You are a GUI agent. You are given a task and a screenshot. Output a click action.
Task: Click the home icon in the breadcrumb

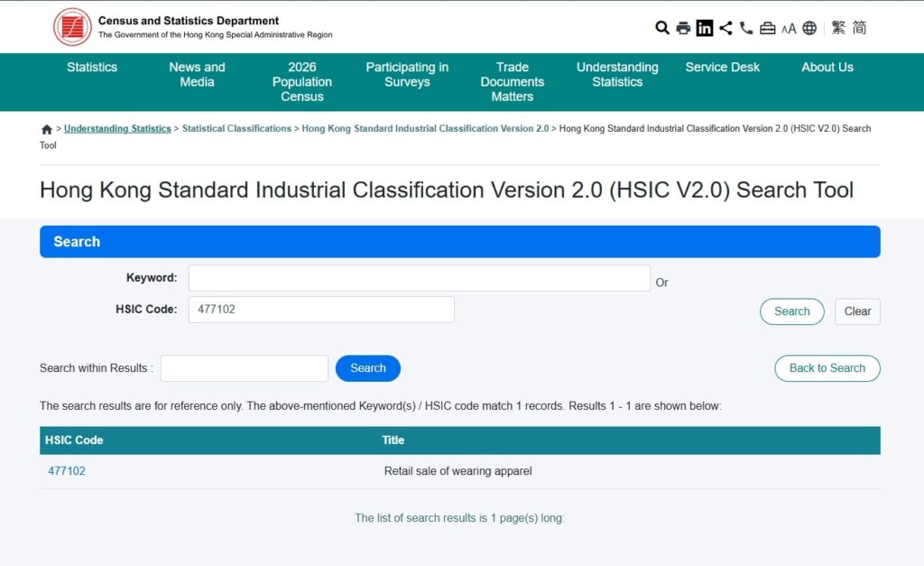pos(46,129)
